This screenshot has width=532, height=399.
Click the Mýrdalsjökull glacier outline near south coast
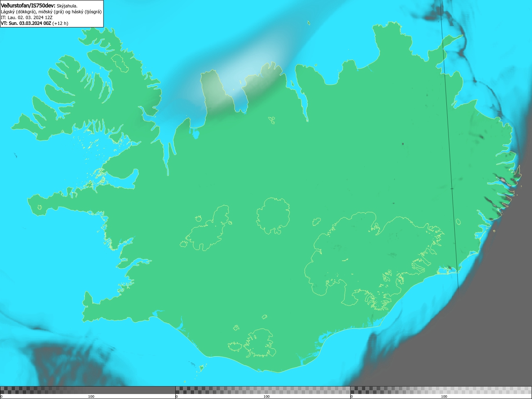pos(260,343)
